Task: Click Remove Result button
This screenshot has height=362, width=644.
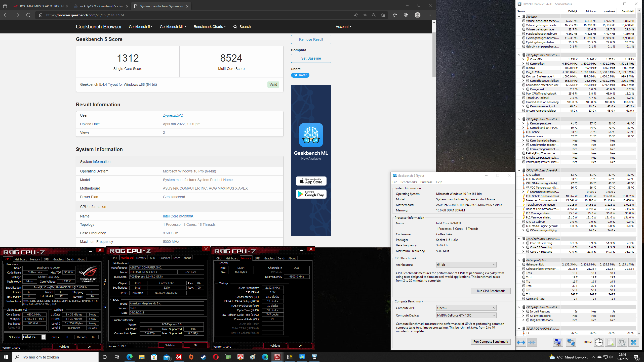Action: pyautogui.click(x=311, y=39)
